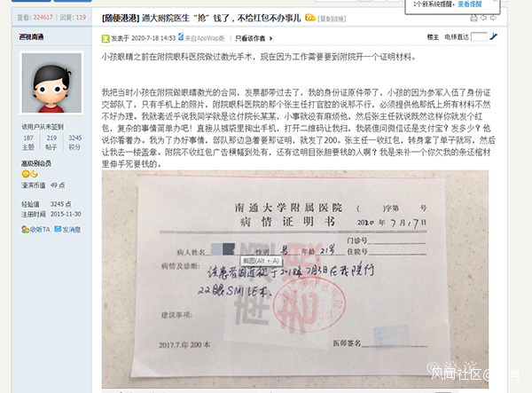Click the blue elevator jump icon

click(494, 36)
